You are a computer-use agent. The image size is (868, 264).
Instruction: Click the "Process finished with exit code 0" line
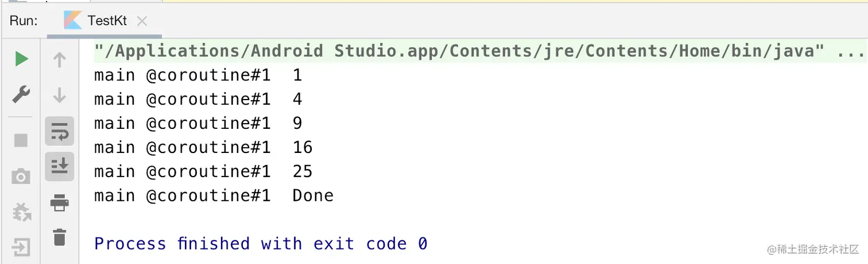coord(261,244)
